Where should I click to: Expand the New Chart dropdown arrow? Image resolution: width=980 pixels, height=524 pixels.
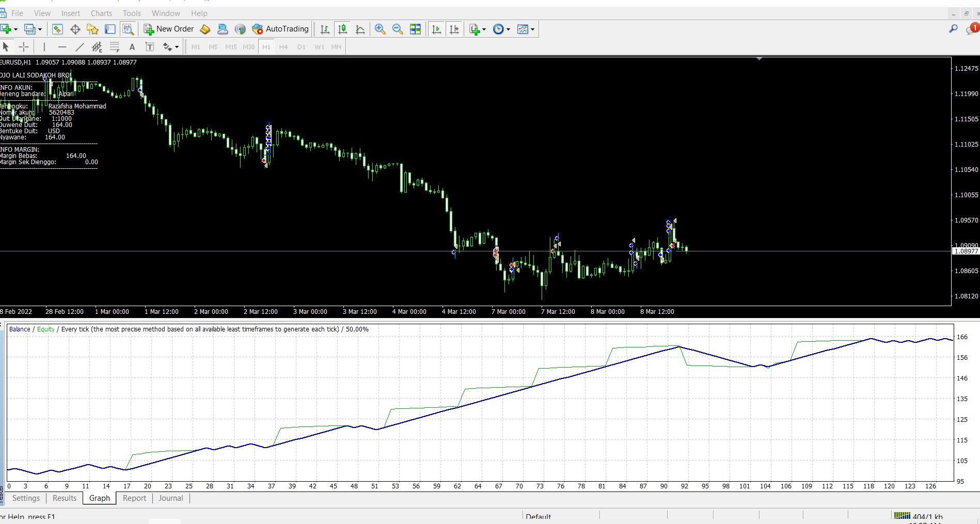[15, 29]
